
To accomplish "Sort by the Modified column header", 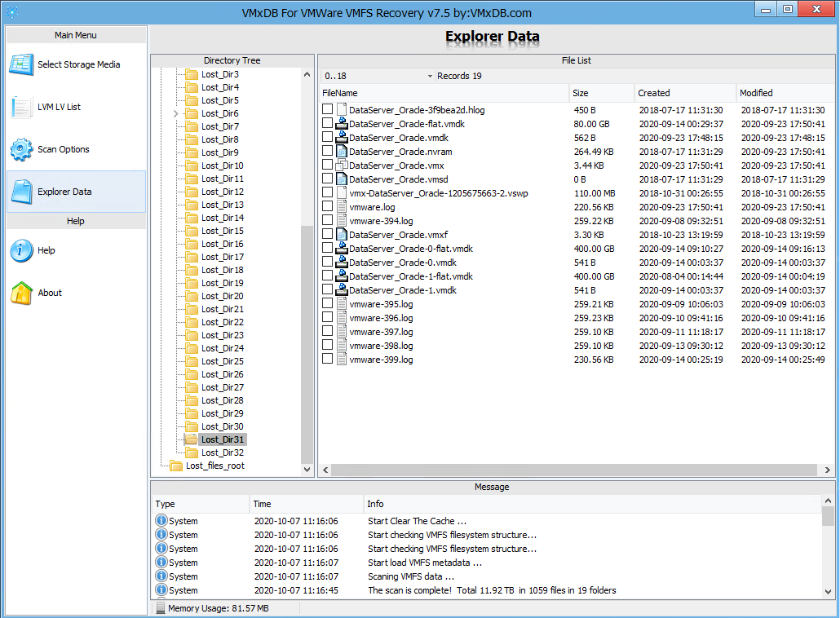I will (x=785, y=93).
